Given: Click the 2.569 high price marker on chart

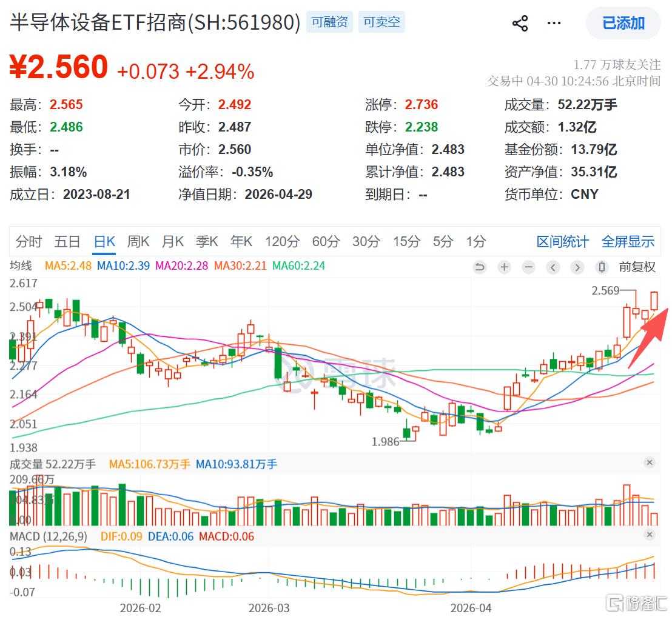Looking at the screenshot, I should [605, 291].
